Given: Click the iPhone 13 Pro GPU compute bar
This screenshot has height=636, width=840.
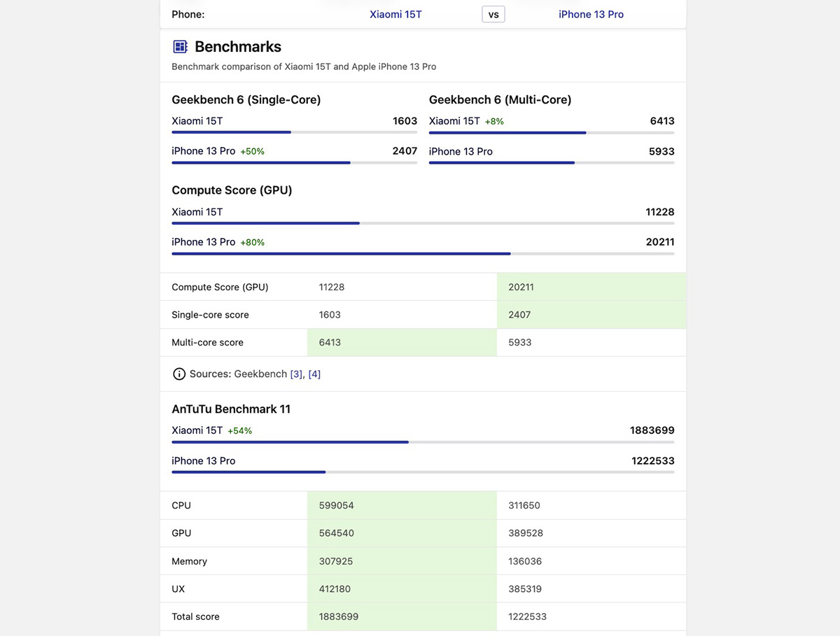Looking at the screenshot, I should 423,253.
